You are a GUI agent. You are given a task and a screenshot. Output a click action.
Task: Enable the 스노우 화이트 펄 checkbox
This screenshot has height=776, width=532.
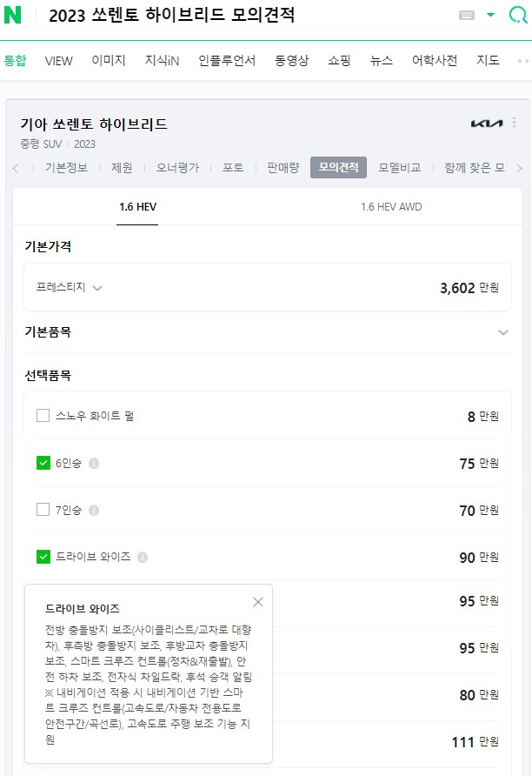point(43,416)
